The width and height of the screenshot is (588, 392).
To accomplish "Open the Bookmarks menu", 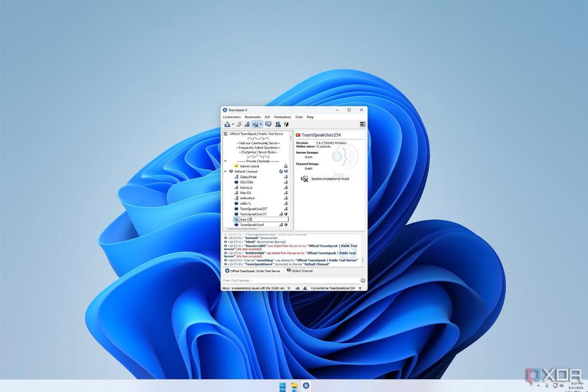I will point(253,117).
